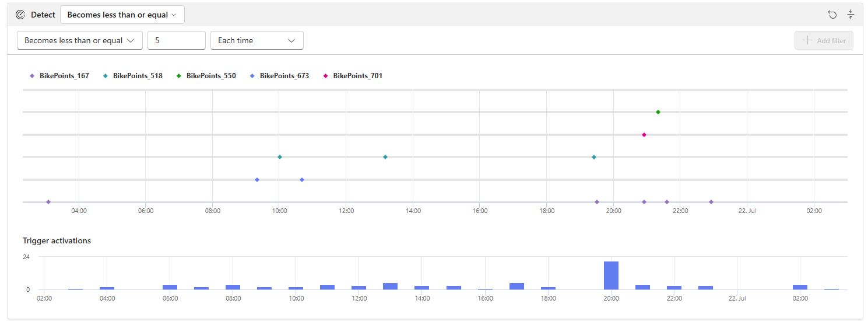Click the Add filter button
The height and width of the screenshot is (321, 868).
tap(824, 40)
